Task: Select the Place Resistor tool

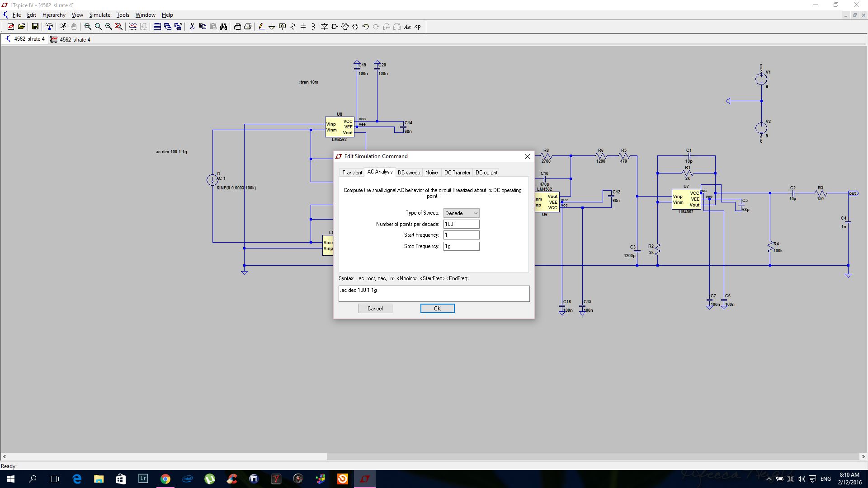Action: click(x=293, y=27)
